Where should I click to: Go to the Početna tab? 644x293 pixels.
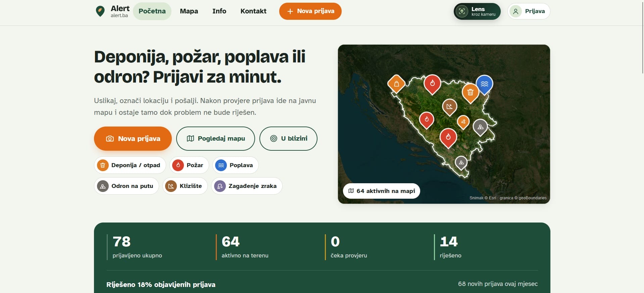152,11
